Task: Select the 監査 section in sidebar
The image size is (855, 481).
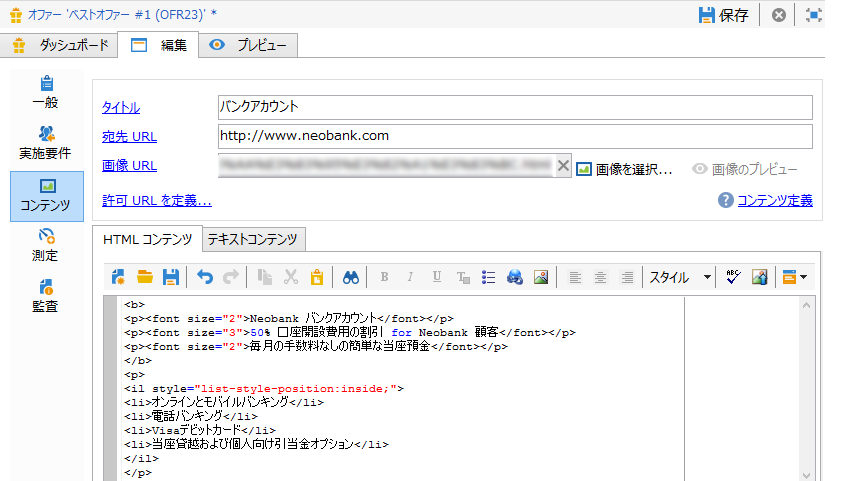Action: (x=46, y=296)
